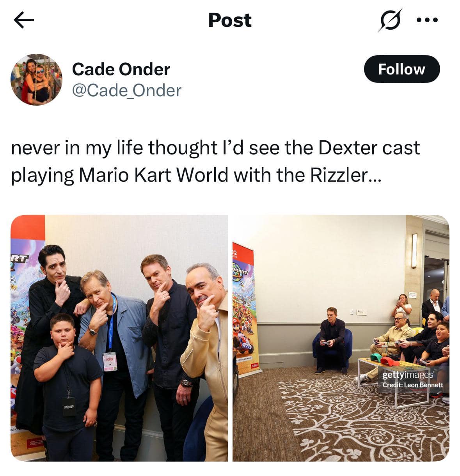The width and height of the screenshot is (460, 476).
Task: Go back using the left arrow
Action: 24,20
